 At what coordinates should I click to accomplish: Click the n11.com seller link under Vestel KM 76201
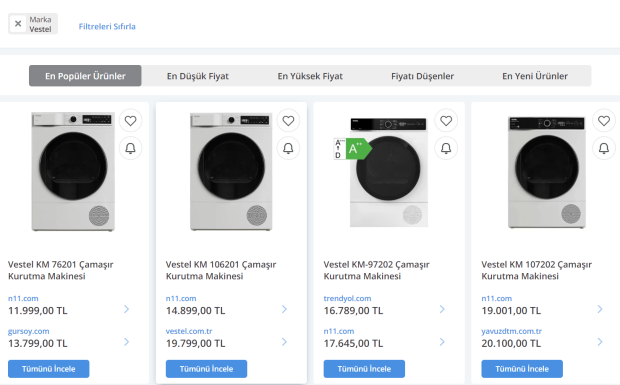(x=23, y=298)
